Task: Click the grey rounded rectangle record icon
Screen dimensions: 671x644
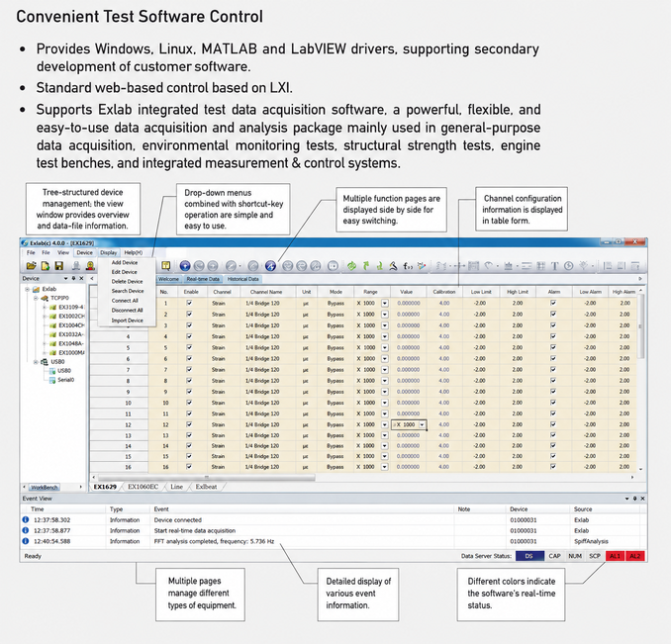Action: [x=333, y=266]
